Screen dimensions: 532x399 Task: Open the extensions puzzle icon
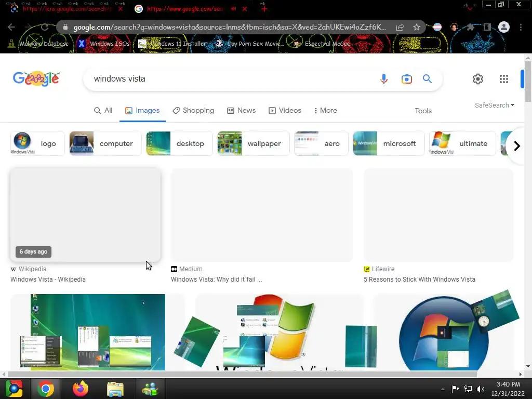point(470,27)
